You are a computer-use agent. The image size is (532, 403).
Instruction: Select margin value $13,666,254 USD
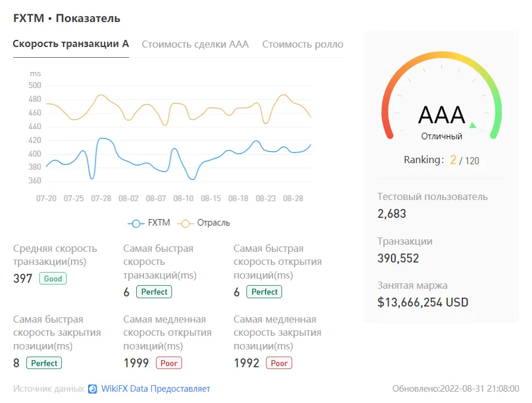pyautogui.click(x=423, y=302)
